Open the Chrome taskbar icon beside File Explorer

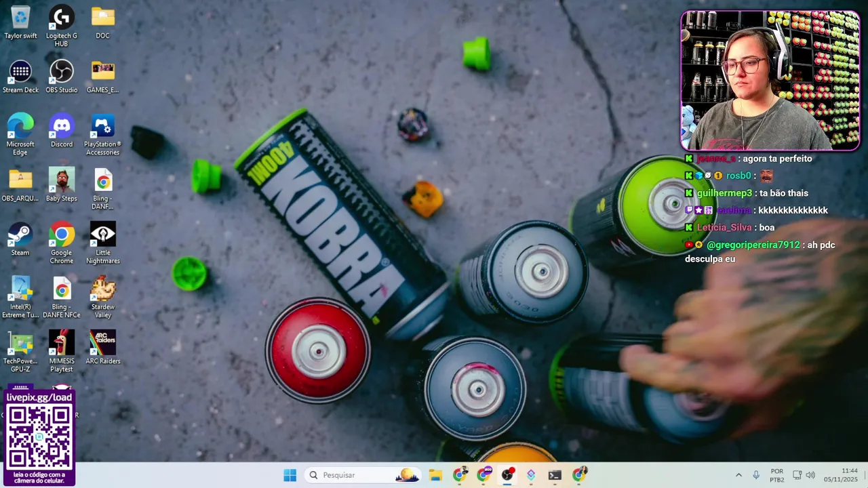point(460,475)
